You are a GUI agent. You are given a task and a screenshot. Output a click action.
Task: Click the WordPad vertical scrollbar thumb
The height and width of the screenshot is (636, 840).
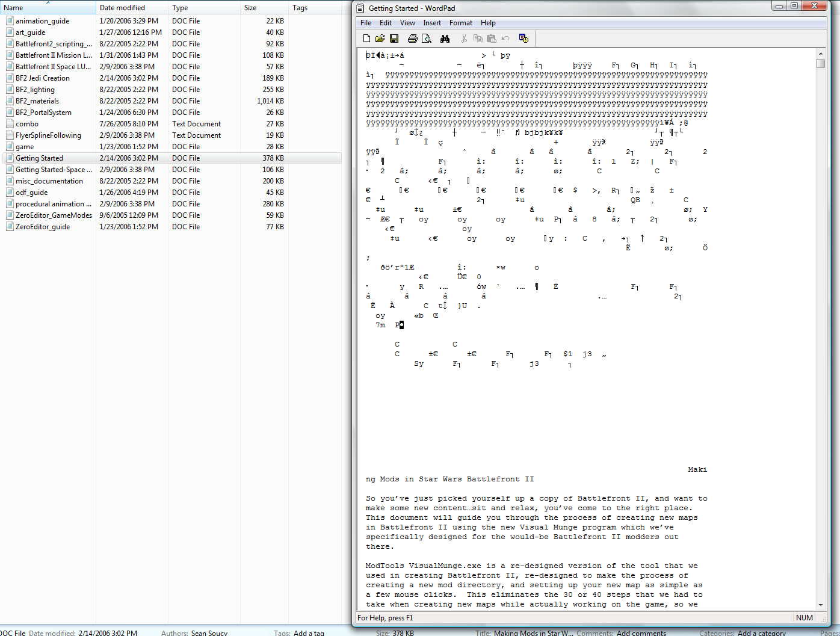coord(821,63)
